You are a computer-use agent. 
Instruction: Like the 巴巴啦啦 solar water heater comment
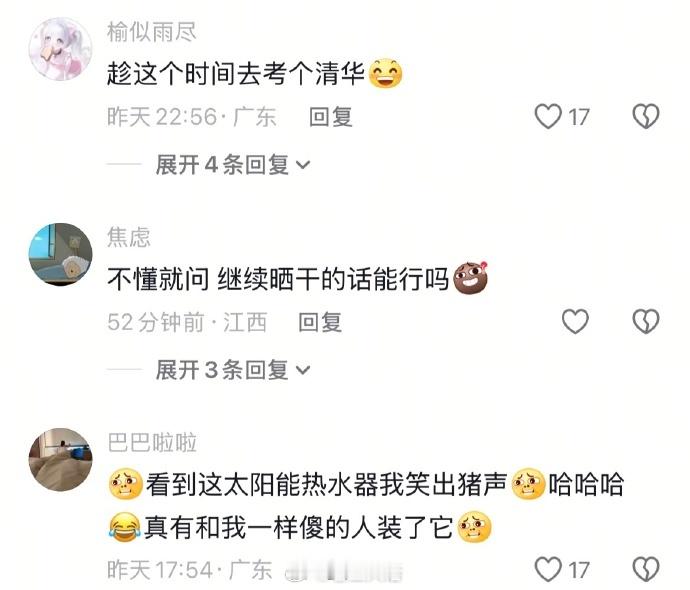(x=548, y=569)
